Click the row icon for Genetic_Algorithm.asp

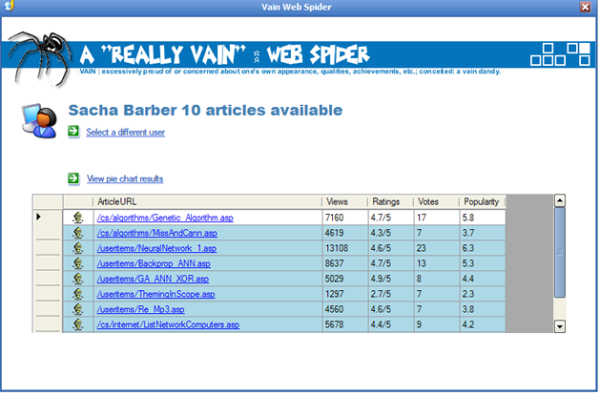pos(78,218)
